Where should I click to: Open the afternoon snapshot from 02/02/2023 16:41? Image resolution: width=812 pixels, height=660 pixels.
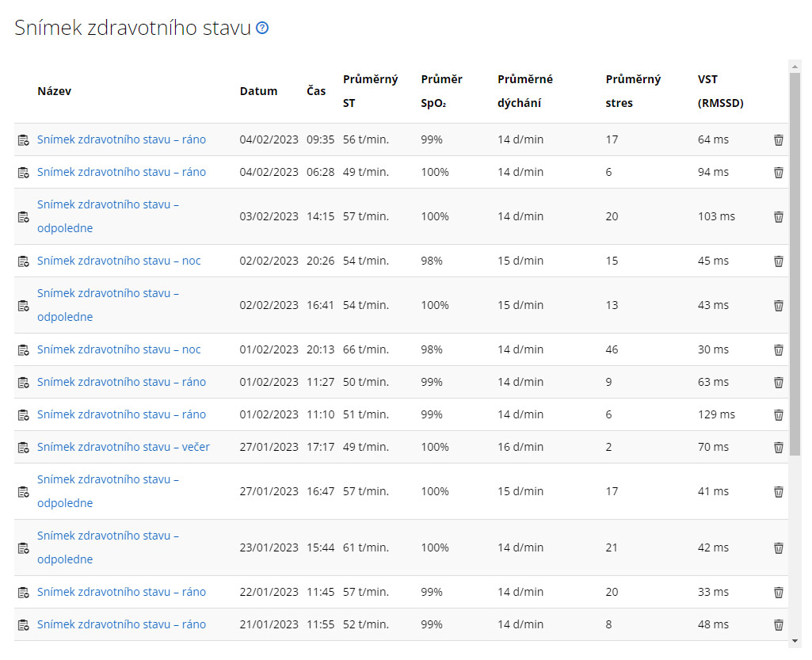point(108,305)
